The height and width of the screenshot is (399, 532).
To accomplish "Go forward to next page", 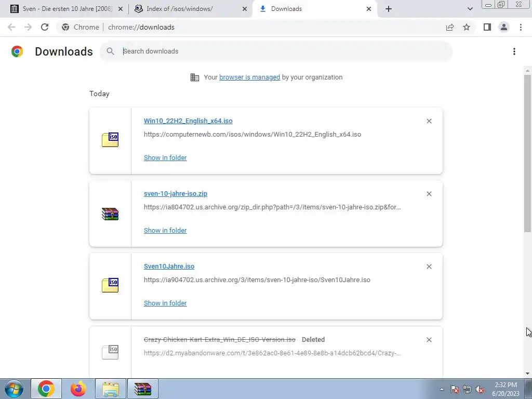I will 28,27.
